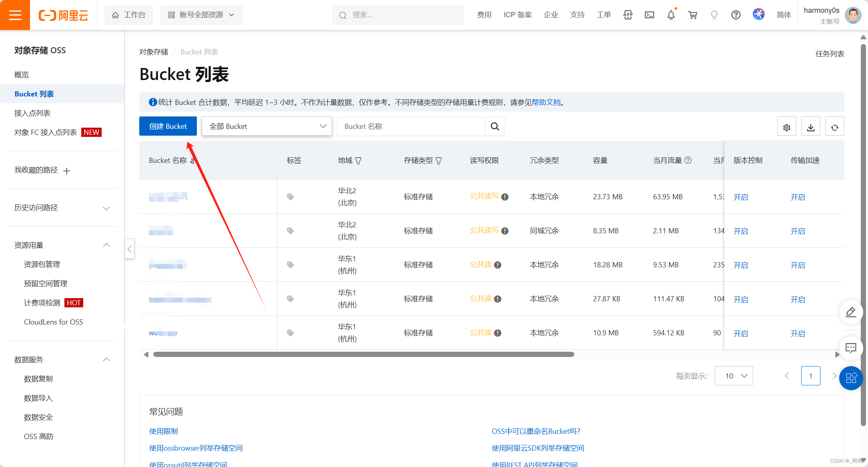Enable version control for first bucket
868x467 pixels.
coord(740,197)
